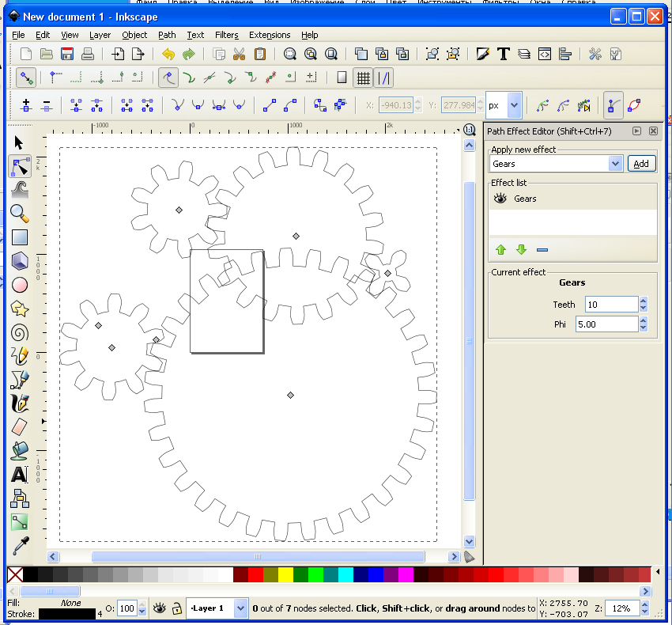Move effect up with green arrow
The height and width of the screenshot is (625, 672).
(x=500, y=250)
